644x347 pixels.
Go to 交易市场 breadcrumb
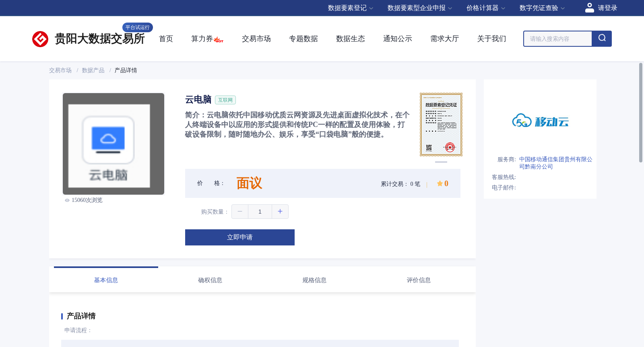60,71
